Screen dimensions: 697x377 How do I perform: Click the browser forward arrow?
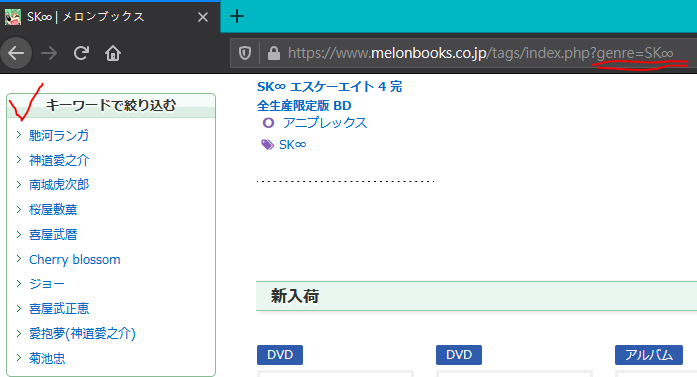click(x=49, y=53)
